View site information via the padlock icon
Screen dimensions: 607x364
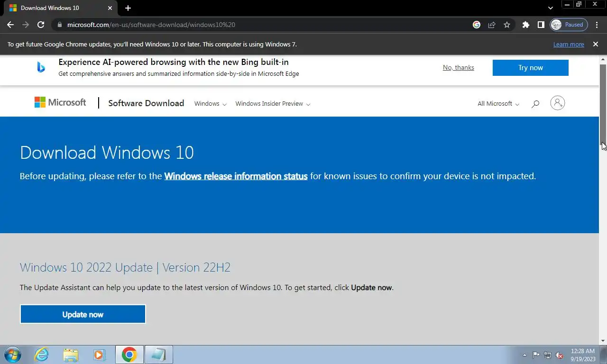coord(59,25)
